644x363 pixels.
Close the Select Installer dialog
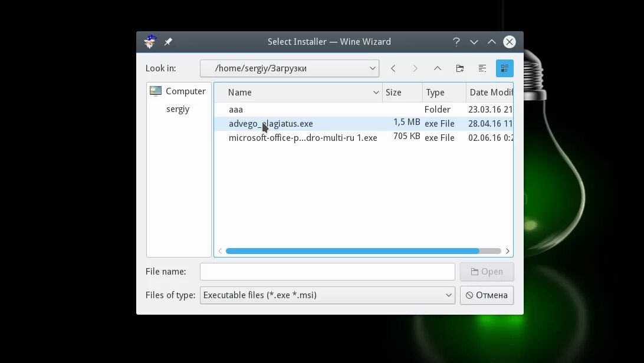click(x=510, y=42)
